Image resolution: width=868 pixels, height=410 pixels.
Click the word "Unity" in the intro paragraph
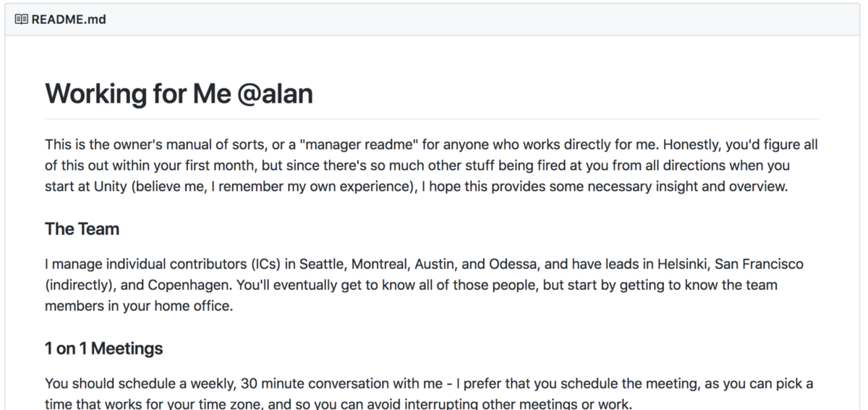[111, 186]
